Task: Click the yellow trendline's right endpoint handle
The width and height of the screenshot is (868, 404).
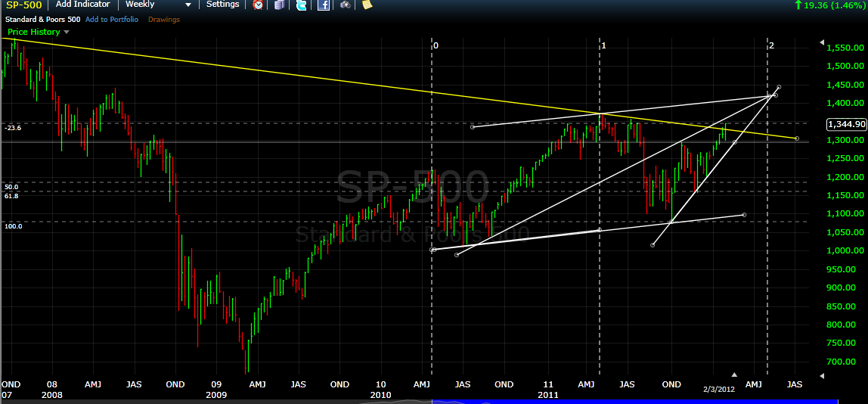Action: point(797,138)
